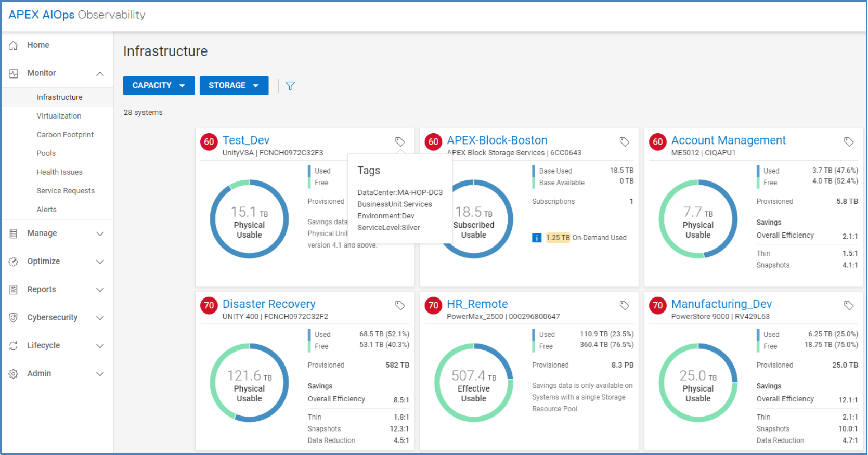Click health score 60 badge on Test_Dev

coord(209,141)
